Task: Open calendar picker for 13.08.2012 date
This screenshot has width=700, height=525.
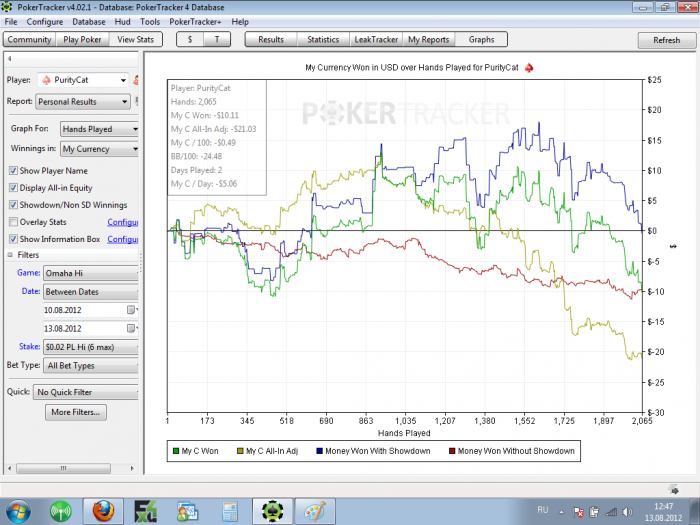Action: (x=131, y=328)
